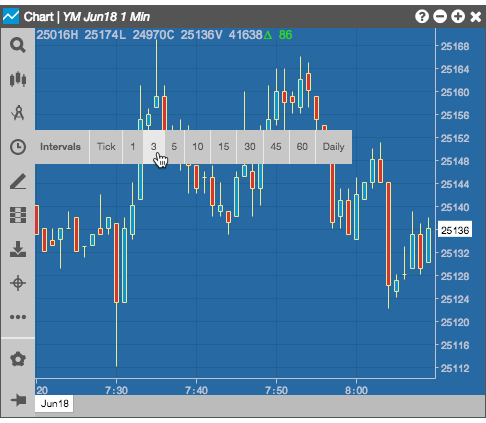Select the 3 minute interval
486x423 pixels.
(x=153, y=147)
